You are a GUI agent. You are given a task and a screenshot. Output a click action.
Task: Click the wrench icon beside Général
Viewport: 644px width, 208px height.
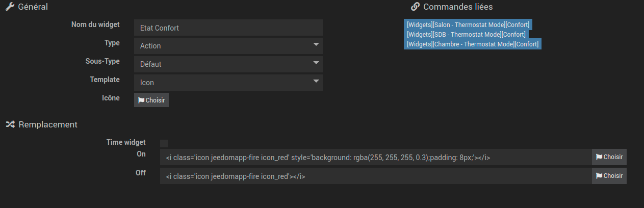9,7
